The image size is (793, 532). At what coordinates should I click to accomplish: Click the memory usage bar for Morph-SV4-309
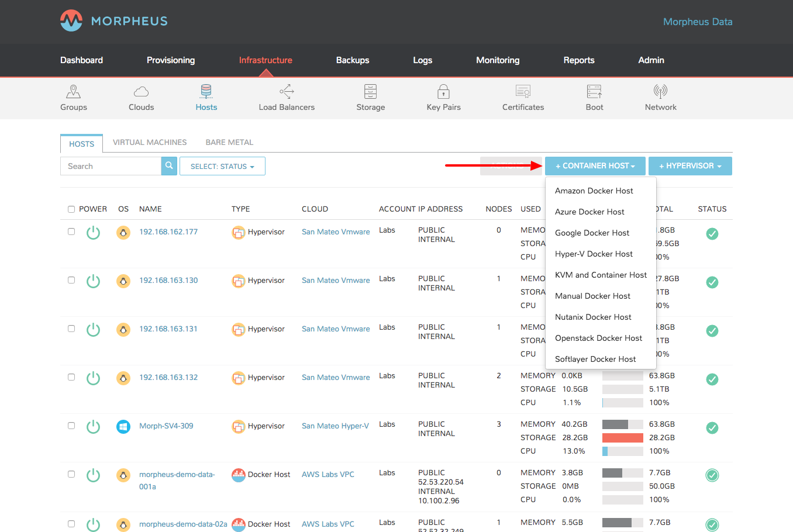click(x=623, y=424)
